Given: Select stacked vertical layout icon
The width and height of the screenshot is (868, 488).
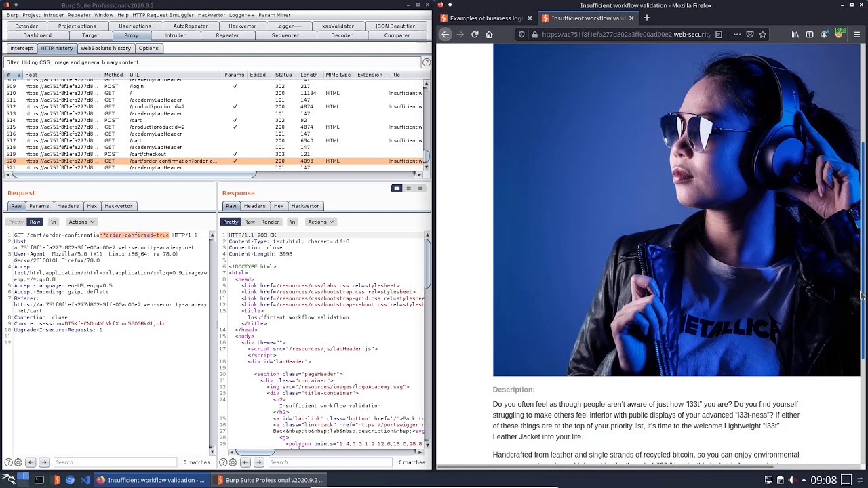Looking at the screenshot, I should pos(408,188).
